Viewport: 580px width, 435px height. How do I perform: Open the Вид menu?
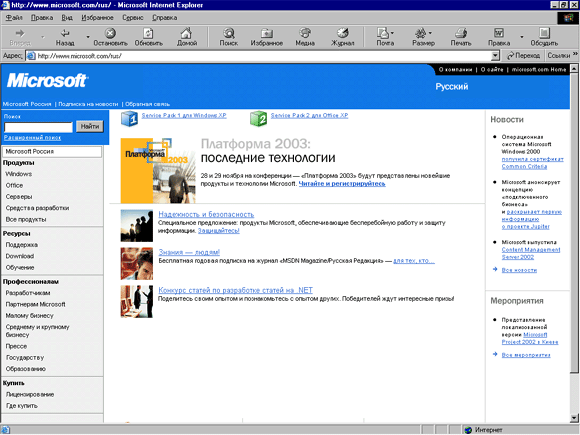point(67,17)
